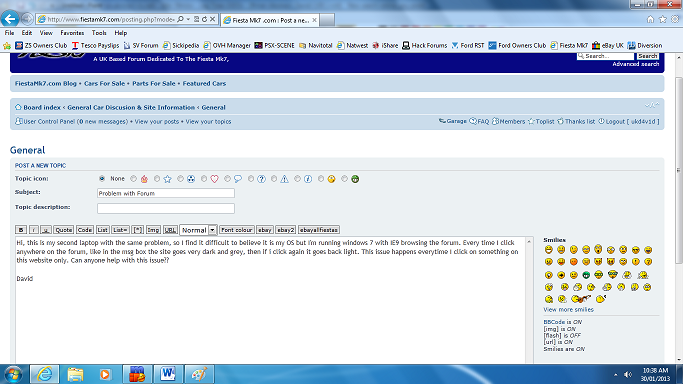Screen dimensions: 683x384
Task: Click the Subject input field
Action: (166, 193)
